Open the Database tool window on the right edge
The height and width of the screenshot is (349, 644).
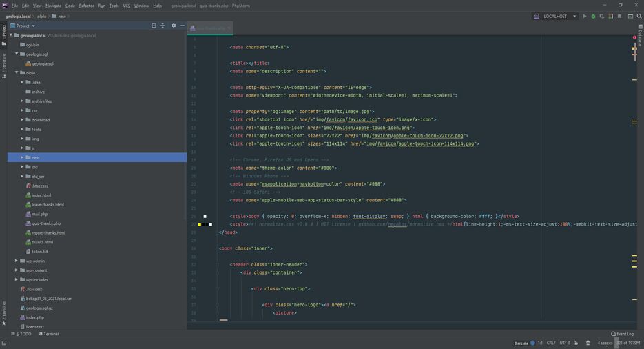tap(641, 35)
